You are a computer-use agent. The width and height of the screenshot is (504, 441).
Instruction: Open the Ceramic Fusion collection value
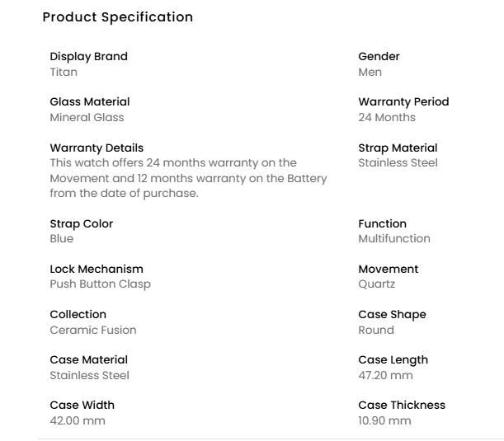point(93,330)
